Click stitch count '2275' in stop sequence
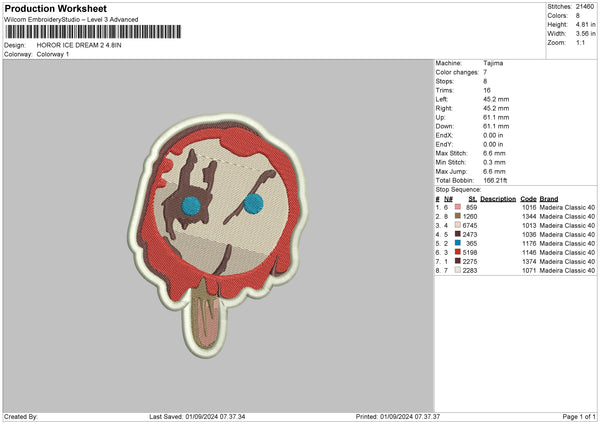This screenshot has height=424, width=600. (470, 262)
